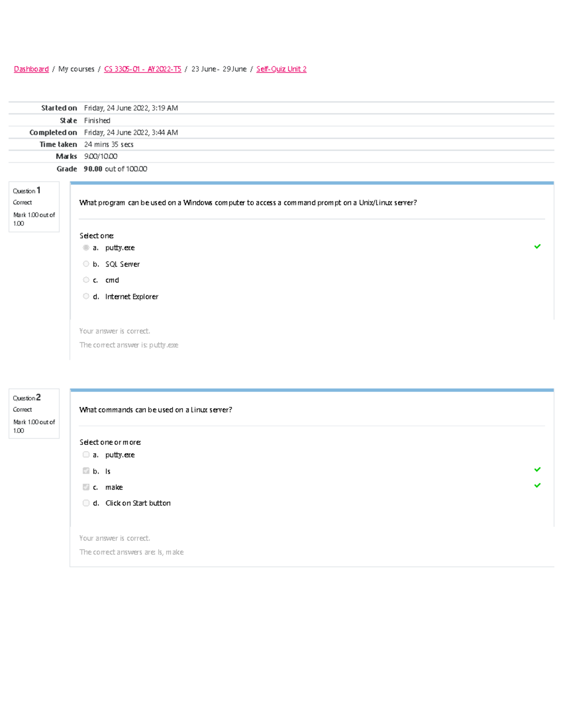Click My courses in the breadcrumb

pyautogui.click(x=76, y=68)
